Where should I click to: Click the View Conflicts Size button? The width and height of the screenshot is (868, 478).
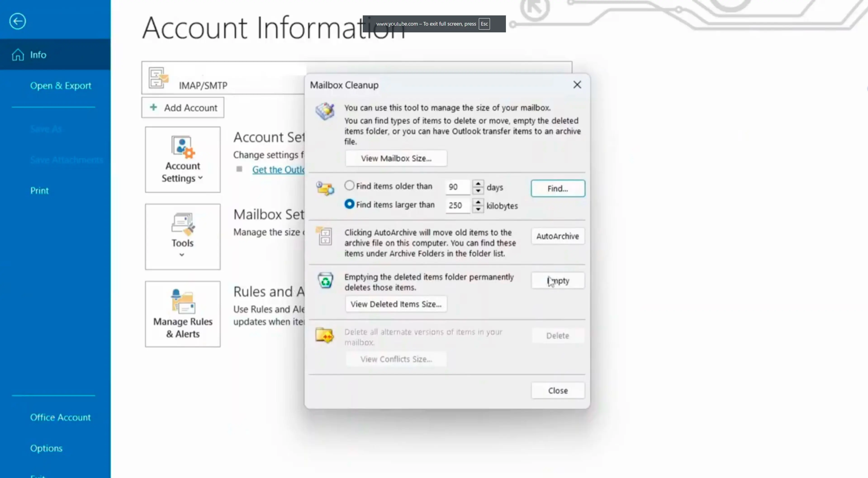(396, 359)
